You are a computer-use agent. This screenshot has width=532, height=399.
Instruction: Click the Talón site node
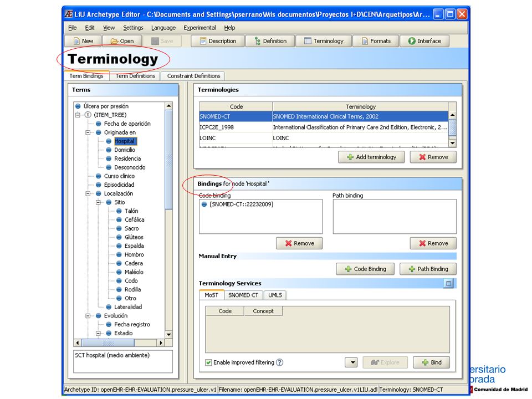(x=131, y=211)
